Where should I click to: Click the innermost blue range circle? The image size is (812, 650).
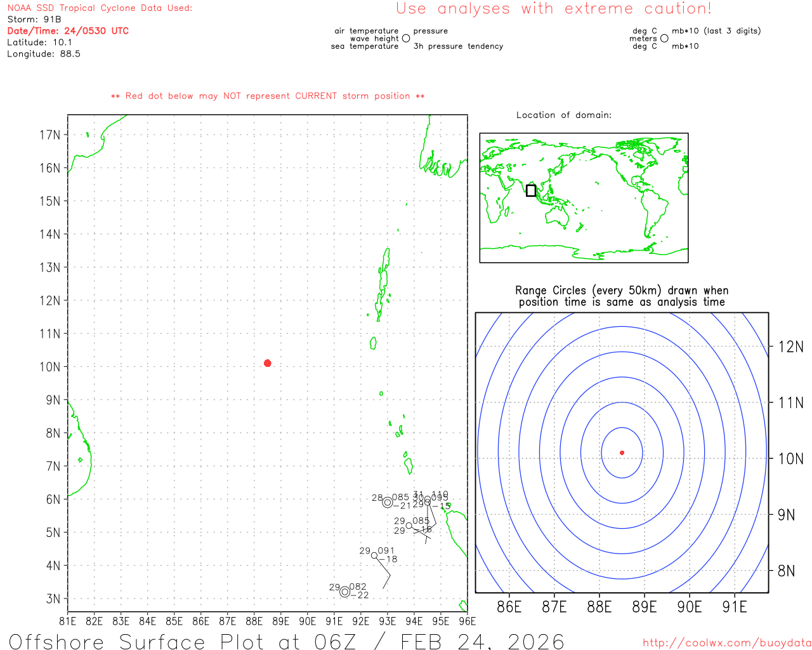pos(622,453)
